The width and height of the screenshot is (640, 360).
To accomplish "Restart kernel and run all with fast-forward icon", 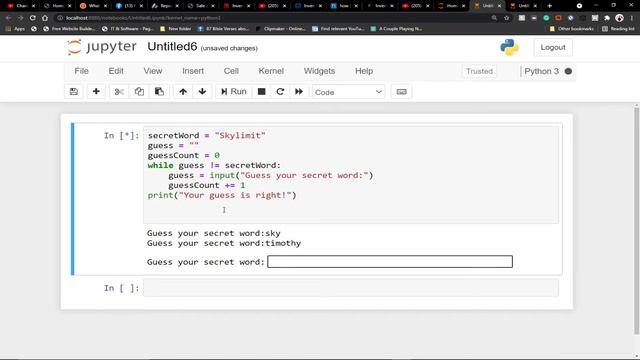I will click(x=299, y=92).
